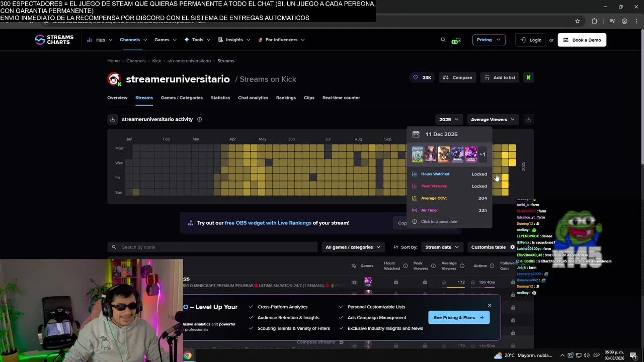Screen dimensions: 644x362
Task: Click the Compare button
Action: [x=458, y=77]
